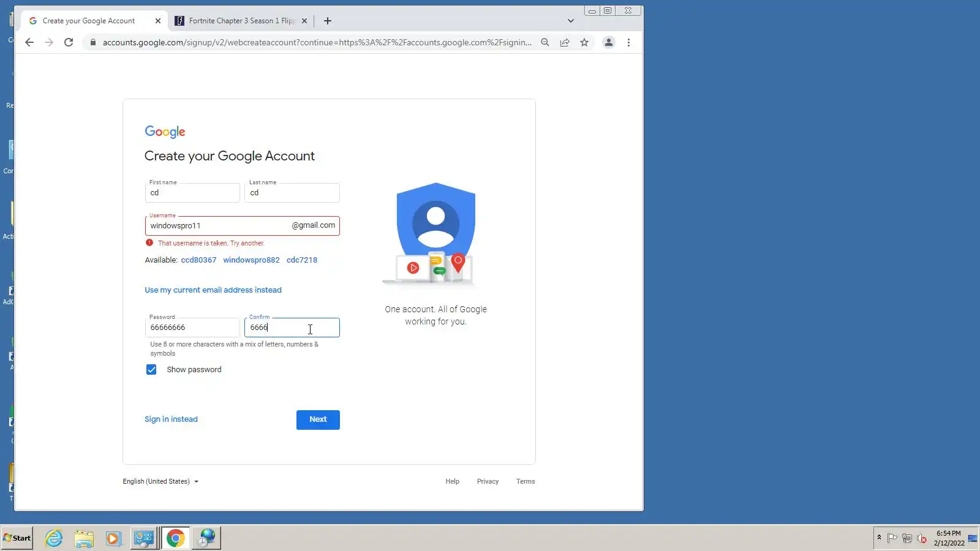Screen dimensions: 980x551
Task: Click the 'Available:' label text
Action: coord(161,260)
